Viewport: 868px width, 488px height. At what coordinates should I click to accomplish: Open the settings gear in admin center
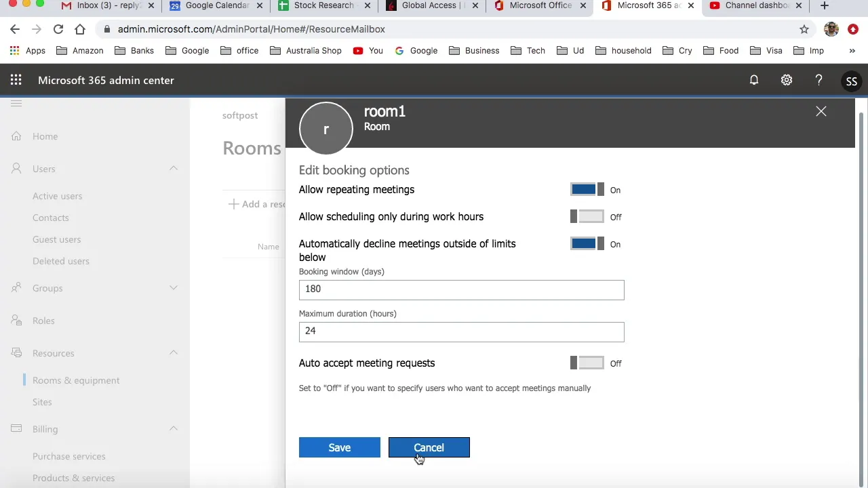click(787, 80)
